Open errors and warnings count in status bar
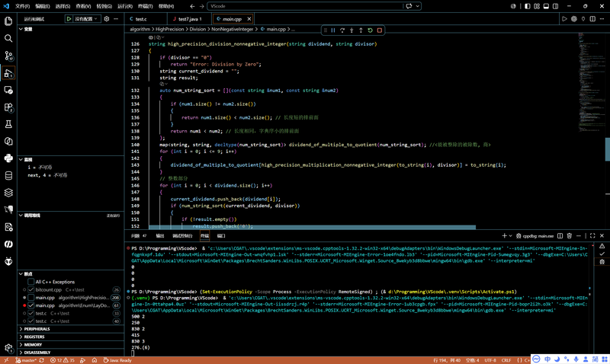Screen dimensions: 610x364 [x=63, y=360]
